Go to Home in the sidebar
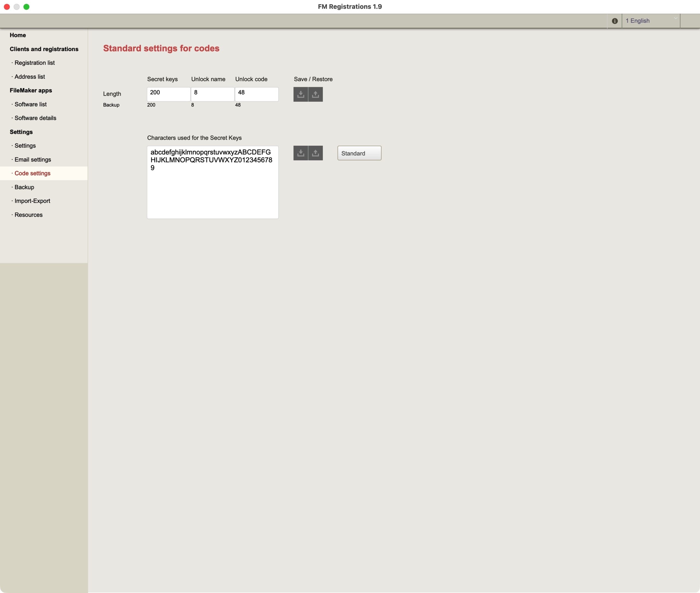This screenshot has height=593, width=700. 18,35
